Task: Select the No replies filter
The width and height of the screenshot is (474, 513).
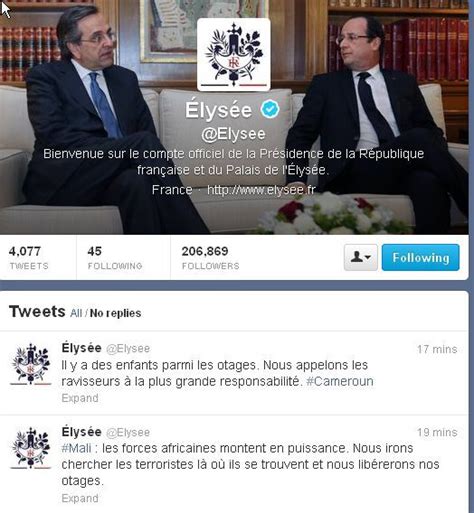Action: pos(115,313)
